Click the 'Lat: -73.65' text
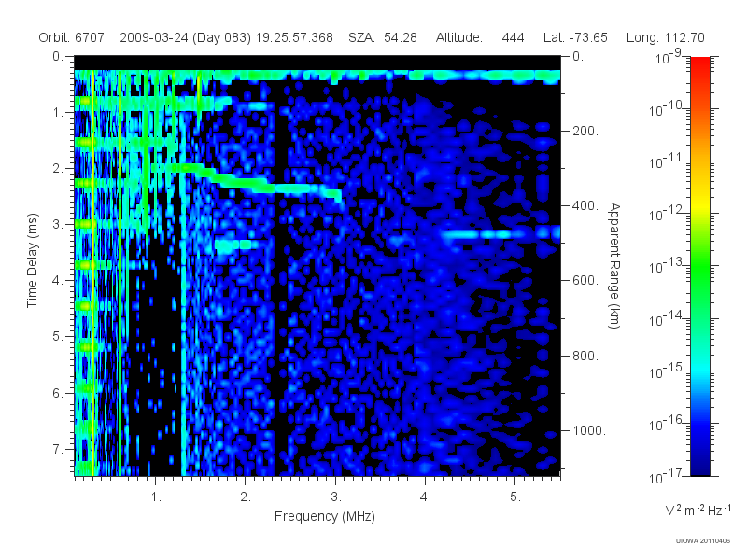Viewport: 747px width, 560px height. point(575,37)
